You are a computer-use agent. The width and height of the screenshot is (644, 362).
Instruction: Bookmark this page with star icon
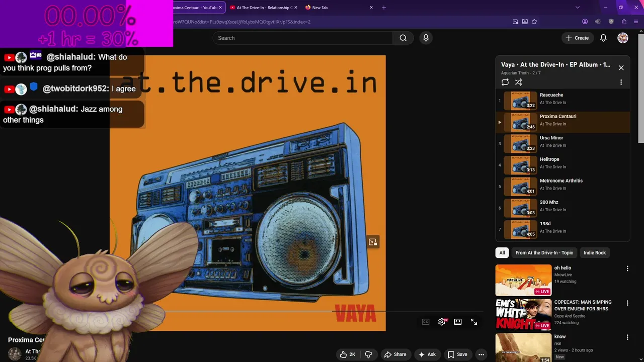534,22
